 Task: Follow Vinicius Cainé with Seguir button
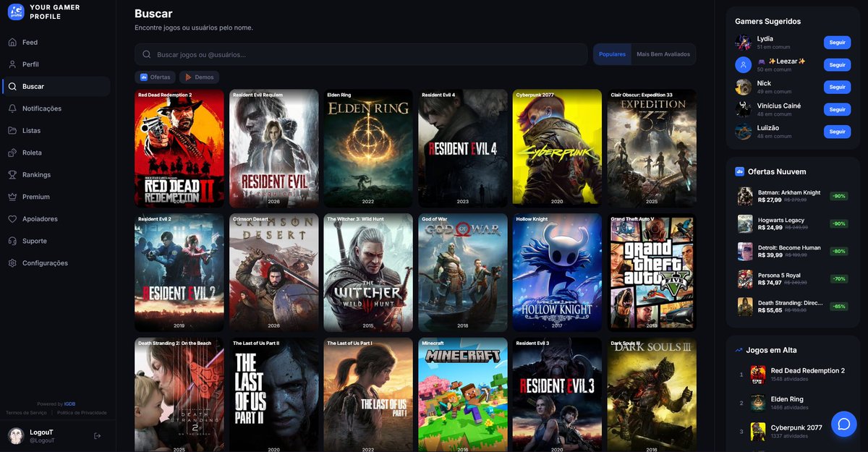(x=837, y=109)
